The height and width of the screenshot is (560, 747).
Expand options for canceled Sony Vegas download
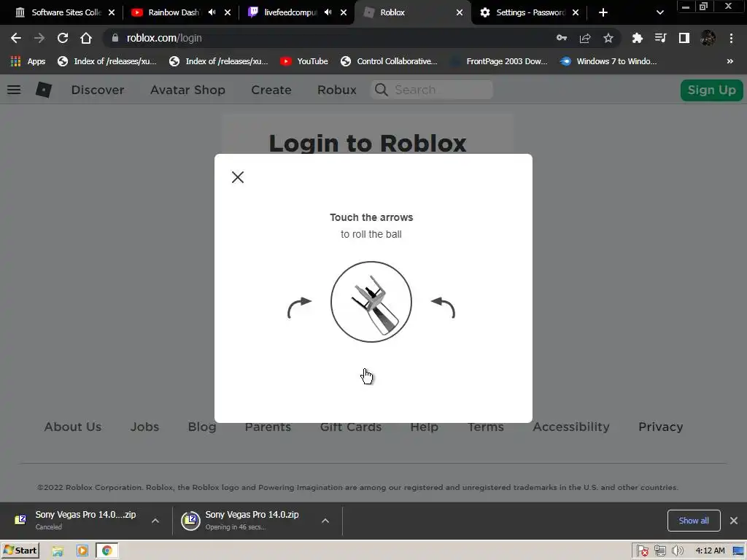155,521
